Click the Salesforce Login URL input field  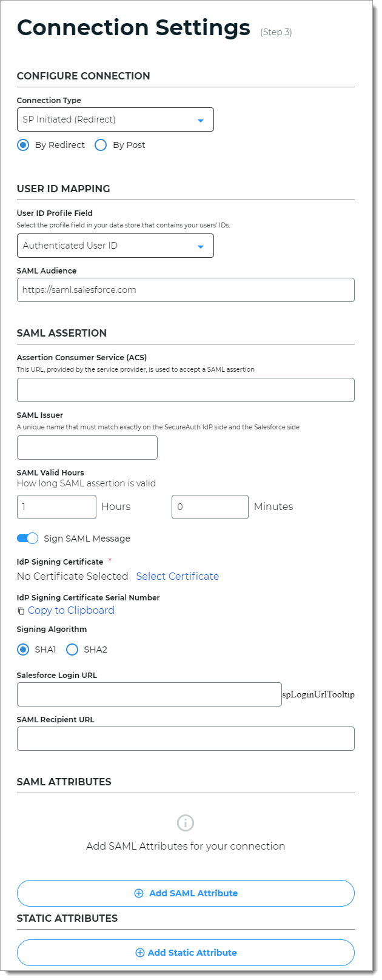149,694
